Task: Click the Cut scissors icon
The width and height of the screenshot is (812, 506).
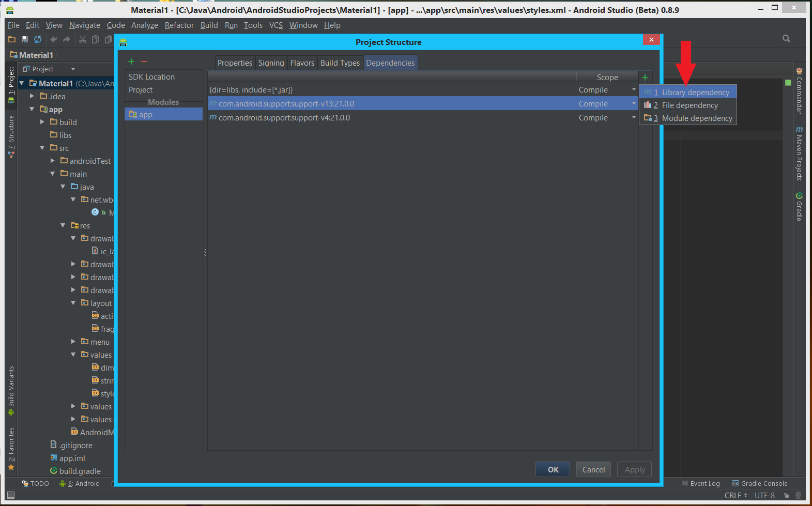Action: (x=83, y=39)
